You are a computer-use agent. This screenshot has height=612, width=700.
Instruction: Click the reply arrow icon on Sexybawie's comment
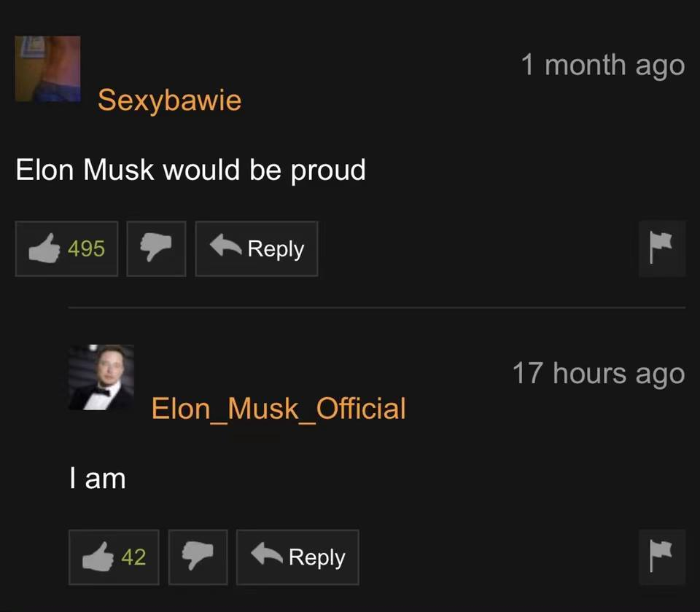click(x=225, y=246)
